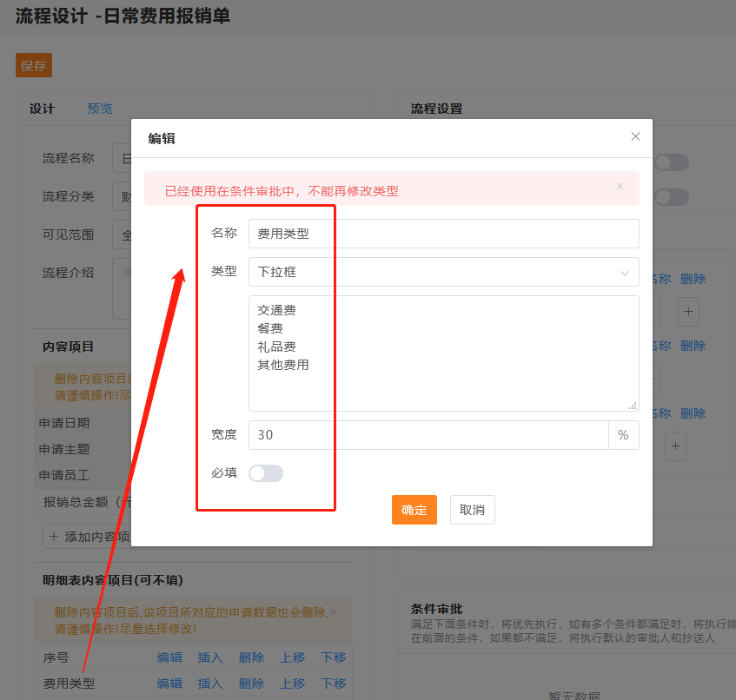Click the lower plus icon under 流程设置

[676, 446]
